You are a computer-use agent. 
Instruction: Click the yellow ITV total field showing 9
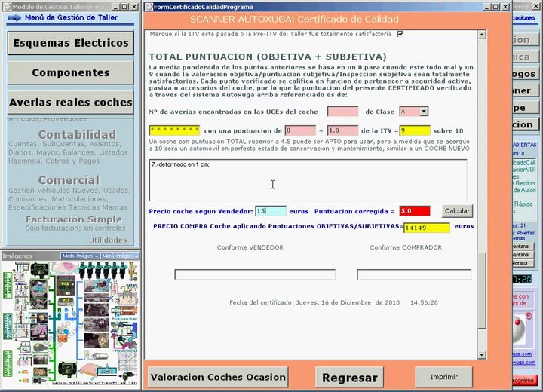coord(415,130)
